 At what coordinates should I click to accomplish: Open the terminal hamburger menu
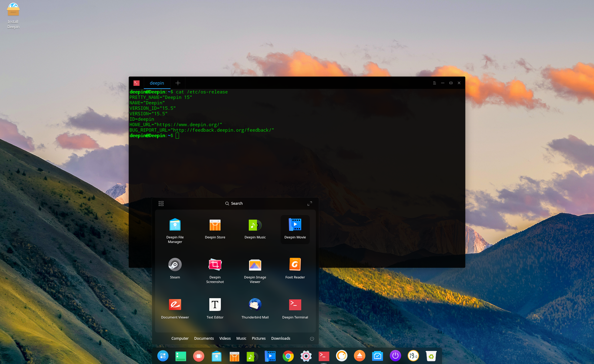tap(434, 83)
